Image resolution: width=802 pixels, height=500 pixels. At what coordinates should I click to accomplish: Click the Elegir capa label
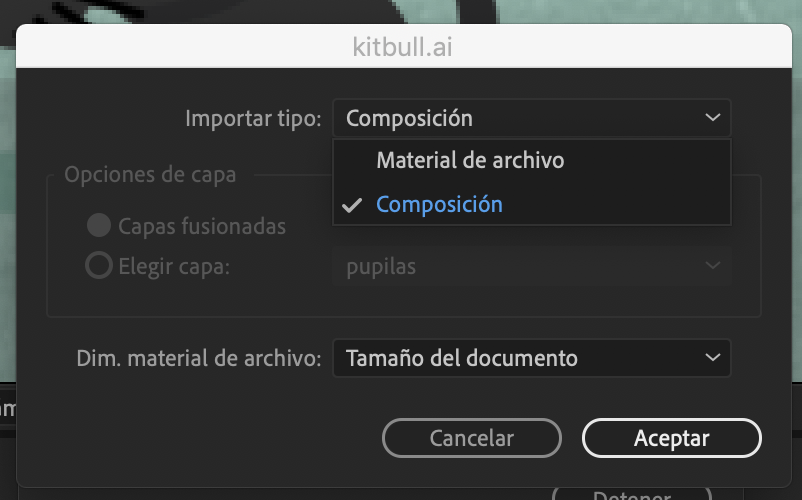tap(174, 266)
